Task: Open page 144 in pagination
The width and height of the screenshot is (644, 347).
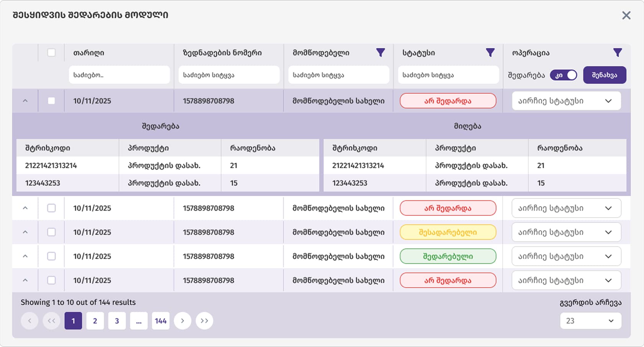Action: click(161, 321)
